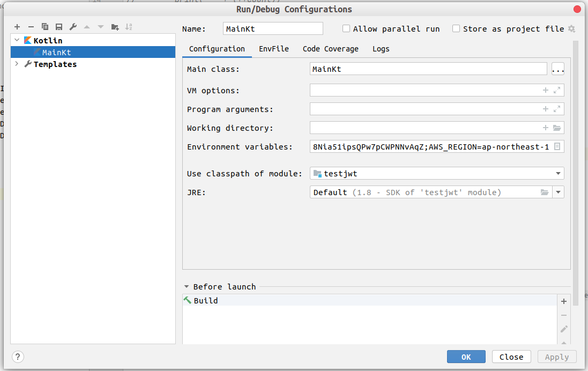Switch to the EnvFile tab
This screenshot has width=588, height=371.
tap(274, 49)
